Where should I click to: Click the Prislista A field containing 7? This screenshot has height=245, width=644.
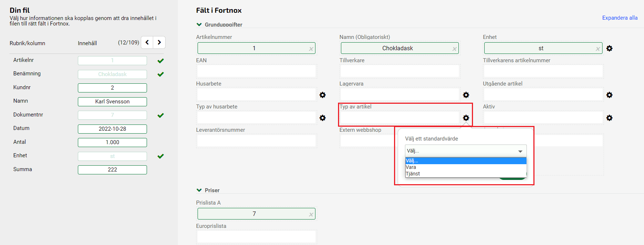click(257, 214)
